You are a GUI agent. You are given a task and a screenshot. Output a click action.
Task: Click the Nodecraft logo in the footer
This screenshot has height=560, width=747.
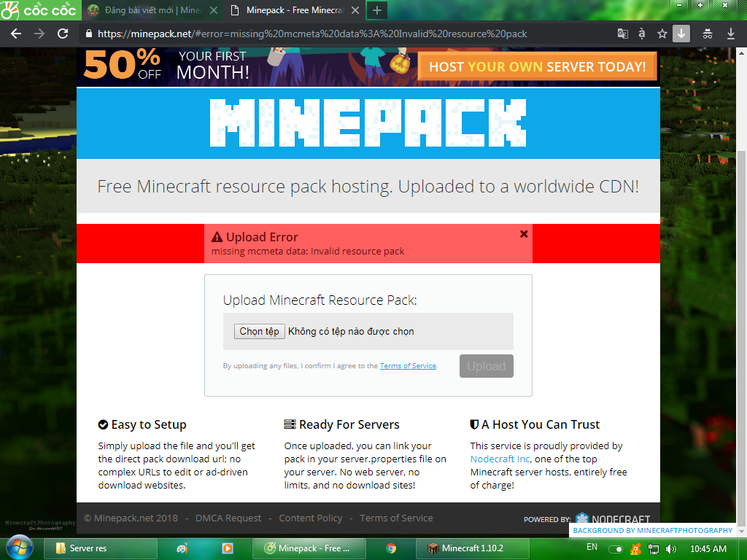613,518
